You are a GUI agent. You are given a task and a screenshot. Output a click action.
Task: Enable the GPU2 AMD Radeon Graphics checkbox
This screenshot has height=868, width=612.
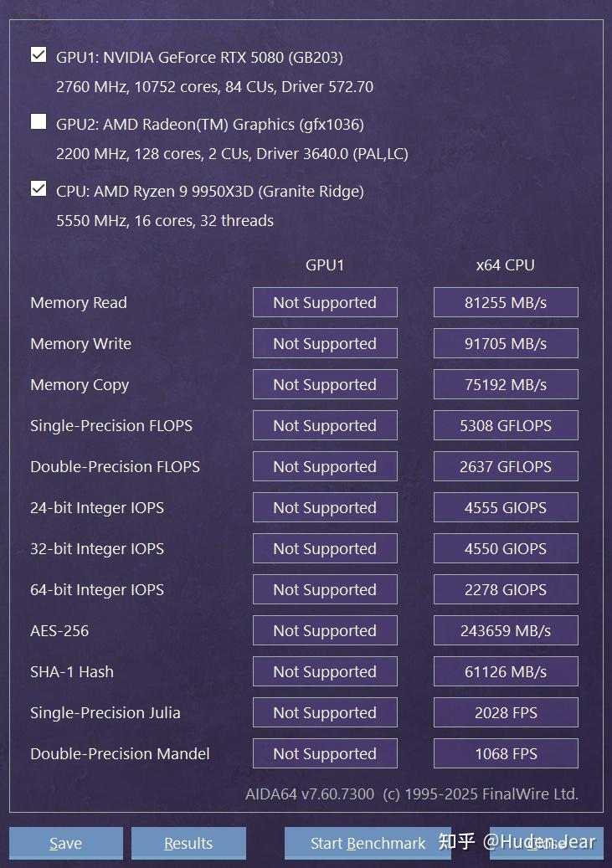click(39, 121)
